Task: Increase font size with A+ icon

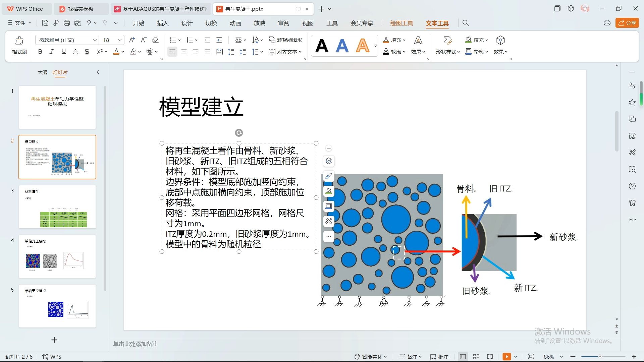Action: 132,40
